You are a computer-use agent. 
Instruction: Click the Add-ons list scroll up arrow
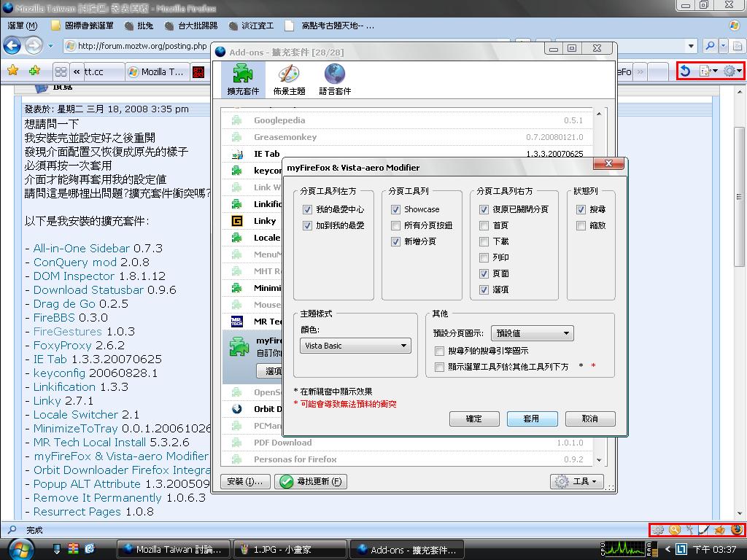coord(599,114)
